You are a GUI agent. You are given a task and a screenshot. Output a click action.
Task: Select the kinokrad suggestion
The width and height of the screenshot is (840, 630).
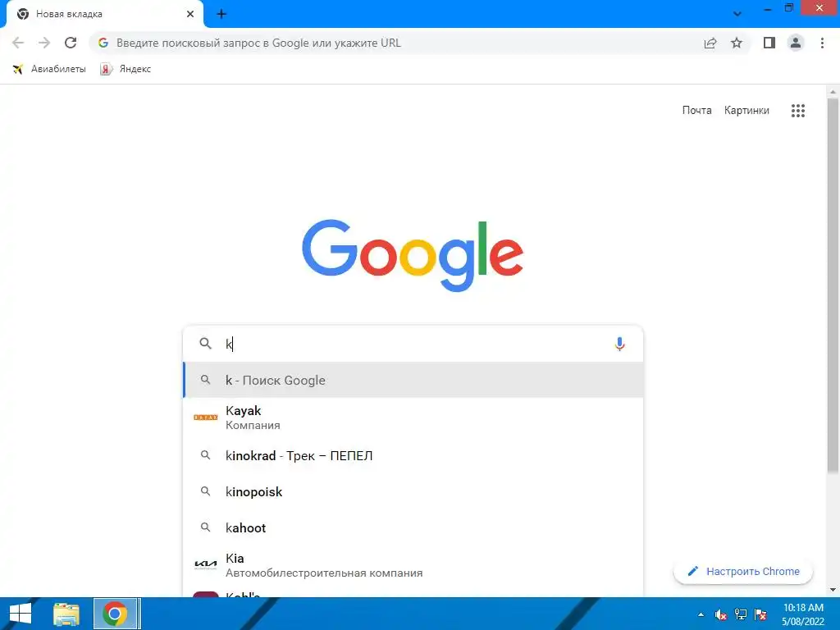click(413, 455)
